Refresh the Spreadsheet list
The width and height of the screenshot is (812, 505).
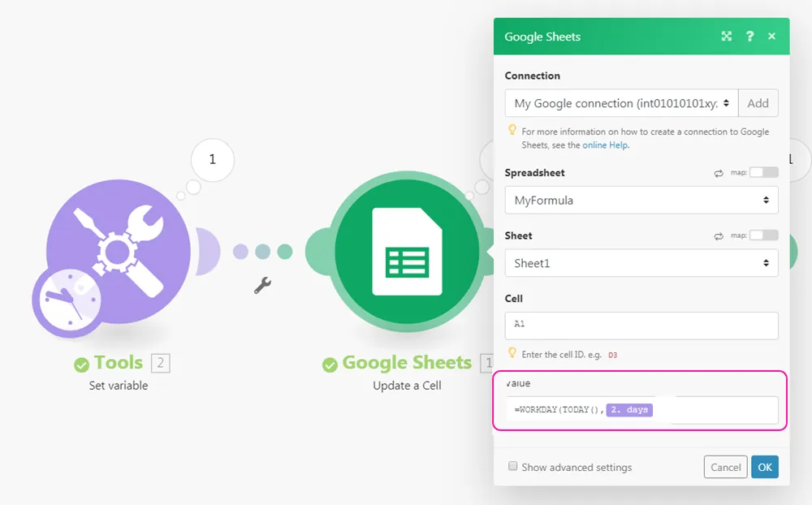(x=719, y=174)
